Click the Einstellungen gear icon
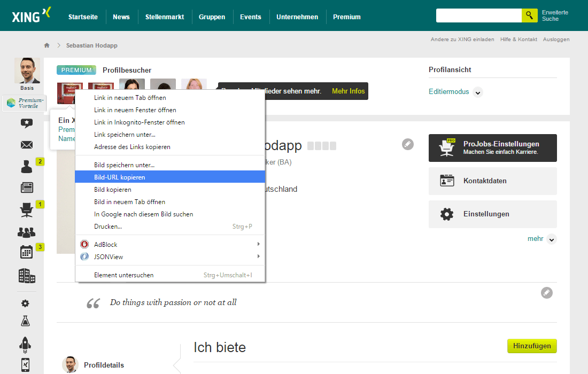Image resolution: width=588 pixels, height=374 pixels. click(447, 214)
